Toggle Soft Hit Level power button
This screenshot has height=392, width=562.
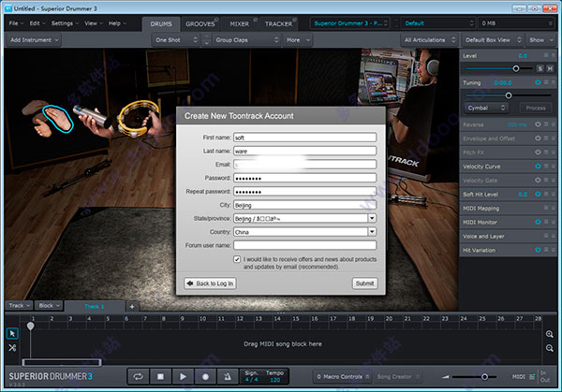(538, 194)
